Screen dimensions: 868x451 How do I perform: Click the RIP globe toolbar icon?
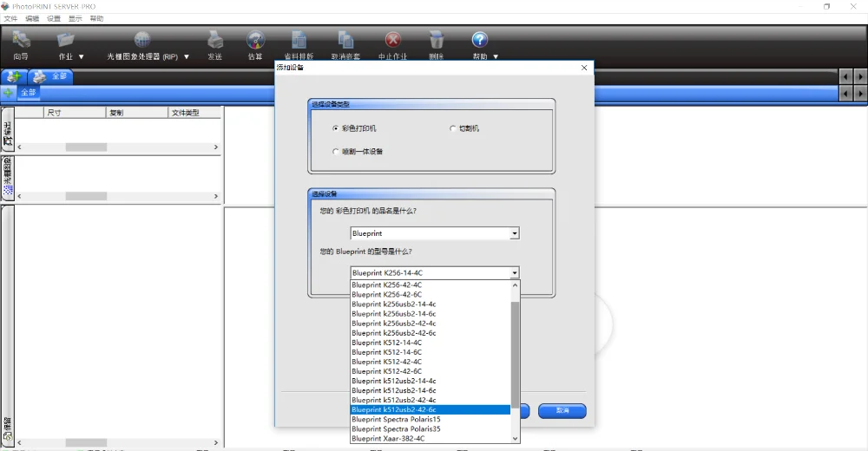(x=142, y=40)
